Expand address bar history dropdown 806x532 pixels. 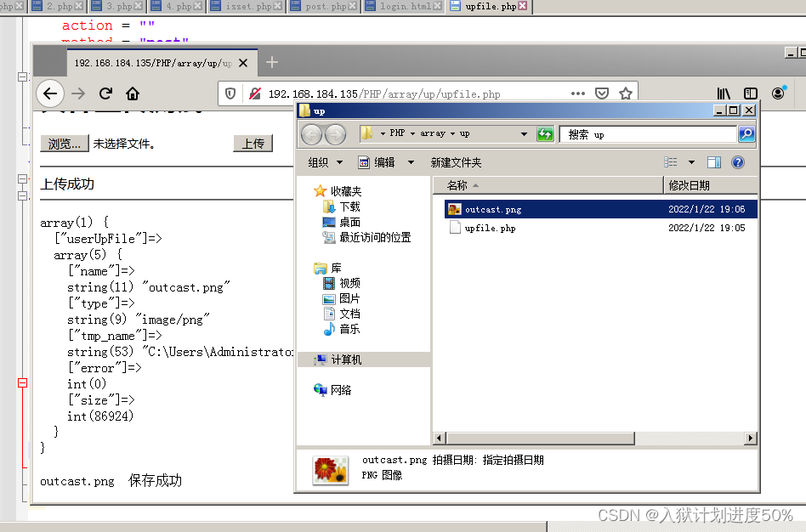pos(524,134)
